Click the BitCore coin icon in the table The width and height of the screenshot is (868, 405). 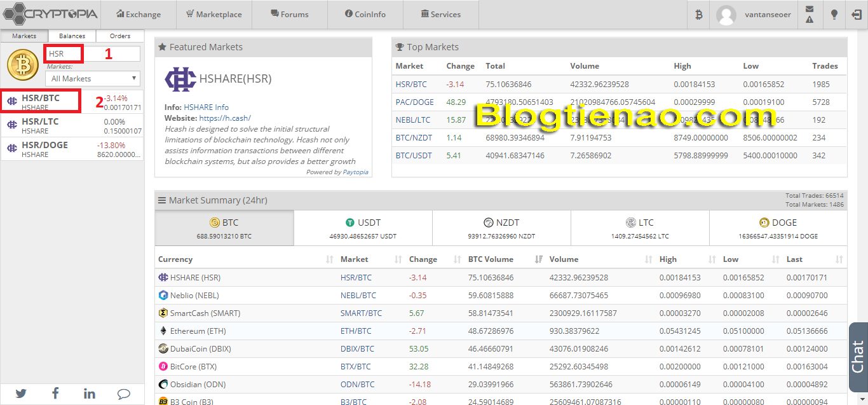pyautogui.click(x=163, y=366)
